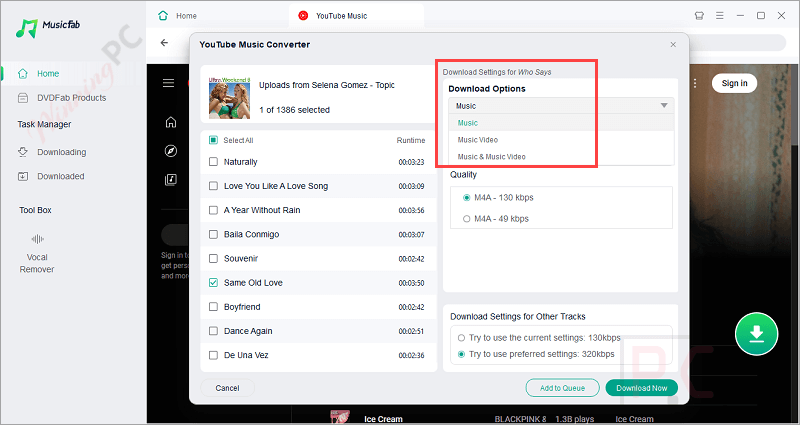The width and height of the screenshot is (800, 425).
Task: Select M4A - 130 kbps quality
Action: click(x=466, y=197)
